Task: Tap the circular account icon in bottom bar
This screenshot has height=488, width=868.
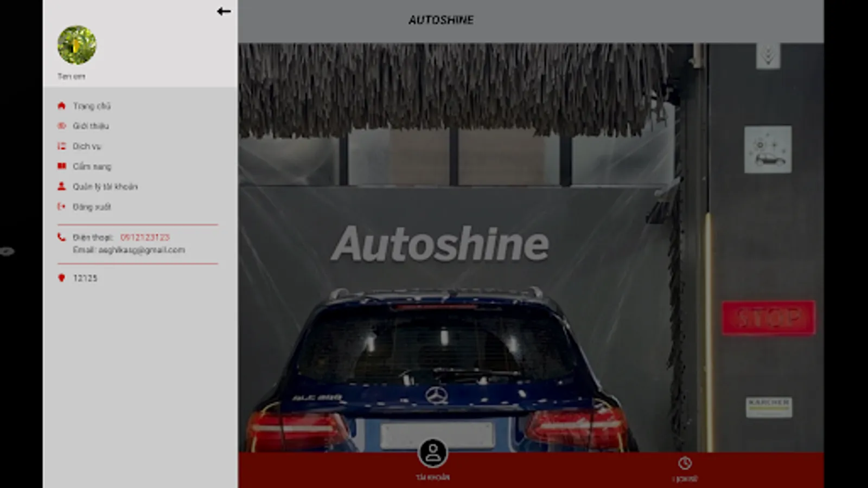Action: coord(433,453)
